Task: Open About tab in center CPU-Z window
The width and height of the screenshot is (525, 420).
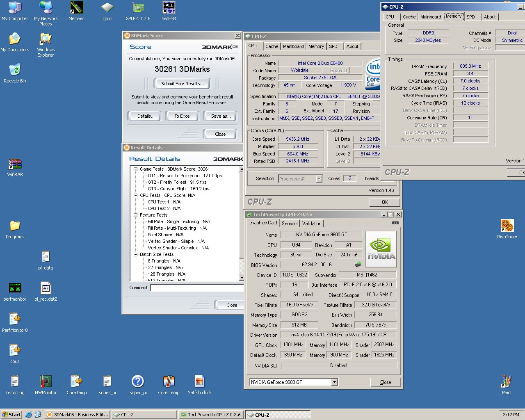Action: pyautogui.click(x=352, y=46)
